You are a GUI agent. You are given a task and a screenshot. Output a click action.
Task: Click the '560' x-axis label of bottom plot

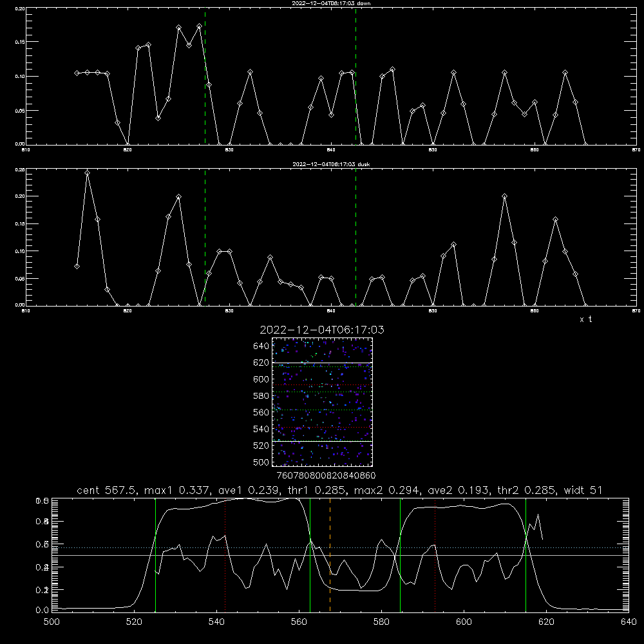tap(299, 622)
